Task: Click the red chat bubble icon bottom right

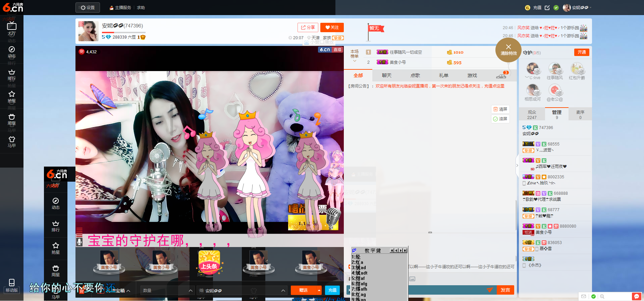Action: 636,296
